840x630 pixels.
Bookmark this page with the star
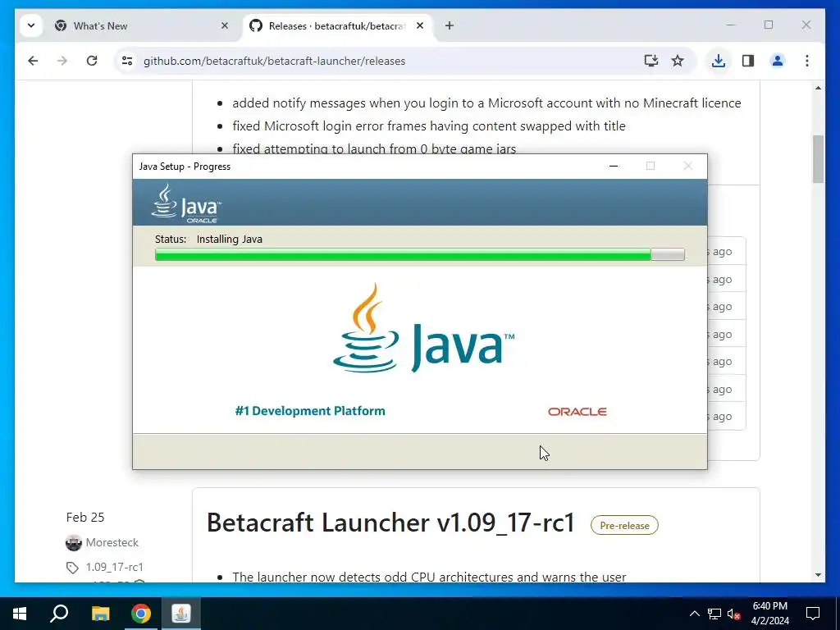[678, 61]
